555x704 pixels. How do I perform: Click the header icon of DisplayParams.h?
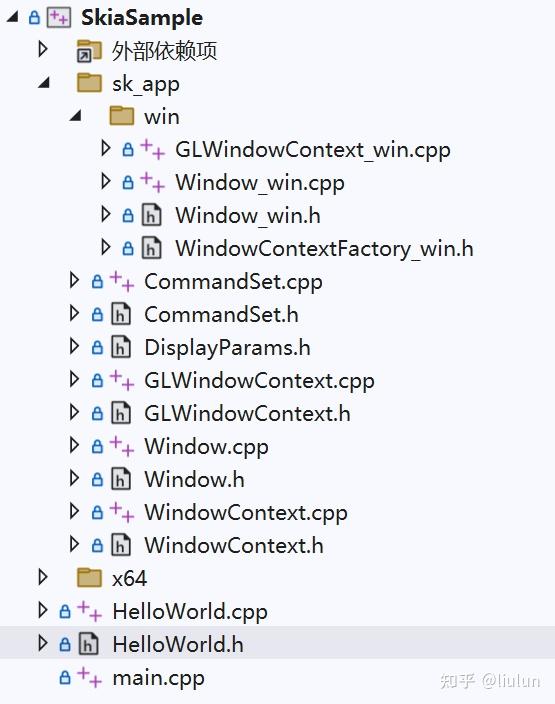[121, 348]
